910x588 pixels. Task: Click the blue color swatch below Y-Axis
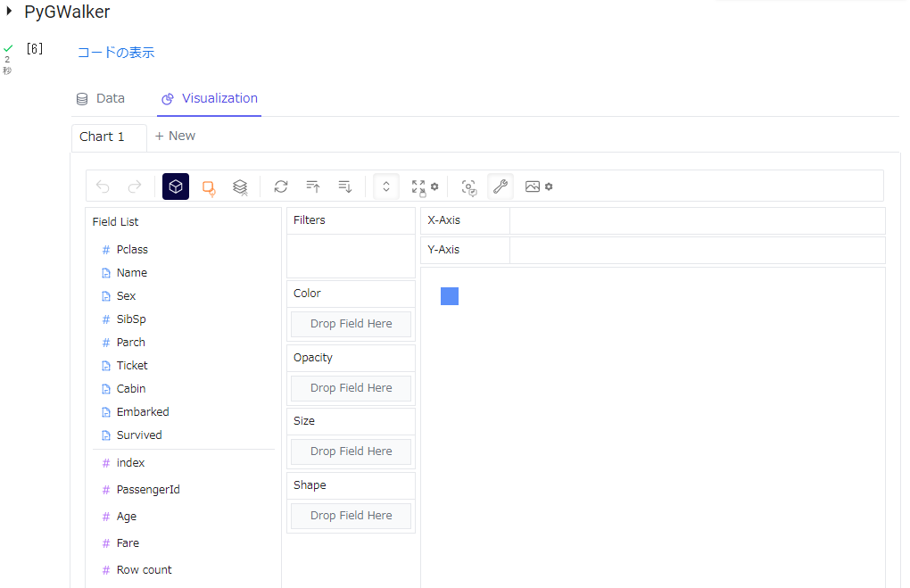click(x=449, y=295)
